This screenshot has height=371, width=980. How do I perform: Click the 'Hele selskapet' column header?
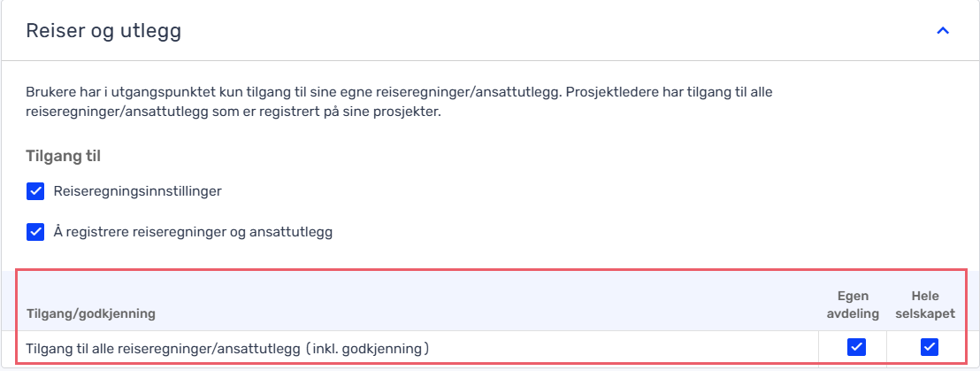[x=928, y=305]
